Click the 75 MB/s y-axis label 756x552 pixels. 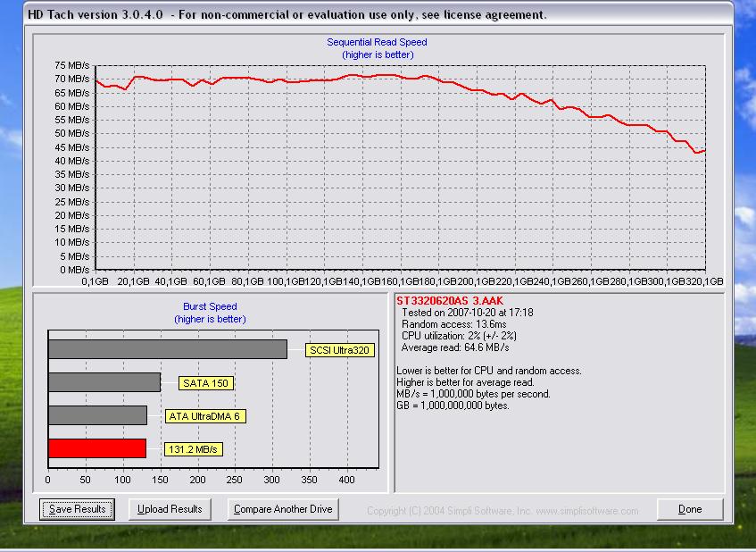pos(71,65)
